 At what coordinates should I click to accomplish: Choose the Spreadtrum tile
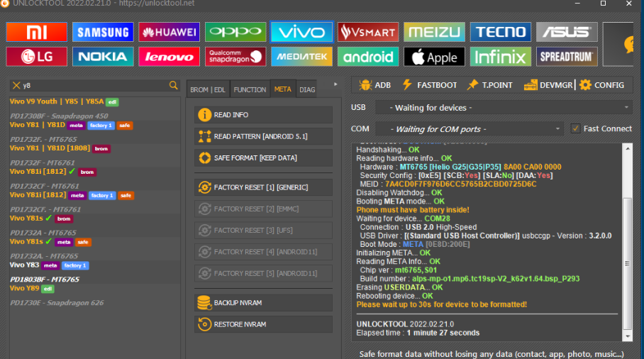pyautogui.click(x=567, y=57)
